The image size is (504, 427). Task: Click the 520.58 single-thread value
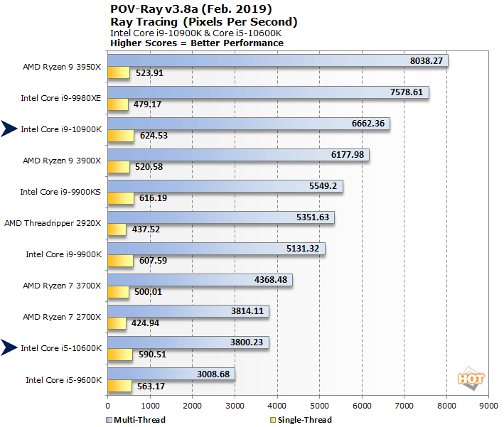tap(149, 167)
